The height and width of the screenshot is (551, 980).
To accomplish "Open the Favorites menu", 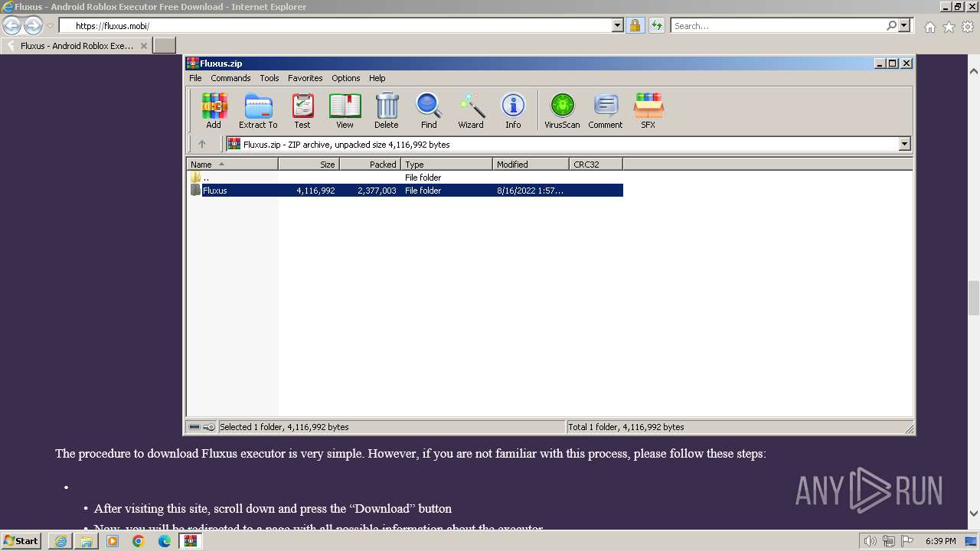I will click(305, 78).
